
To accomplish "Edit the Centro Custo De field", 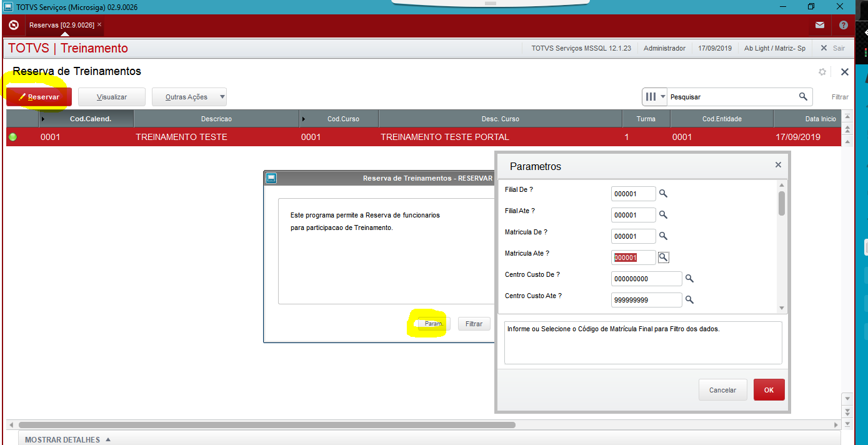I will click(x=647, y=279).
